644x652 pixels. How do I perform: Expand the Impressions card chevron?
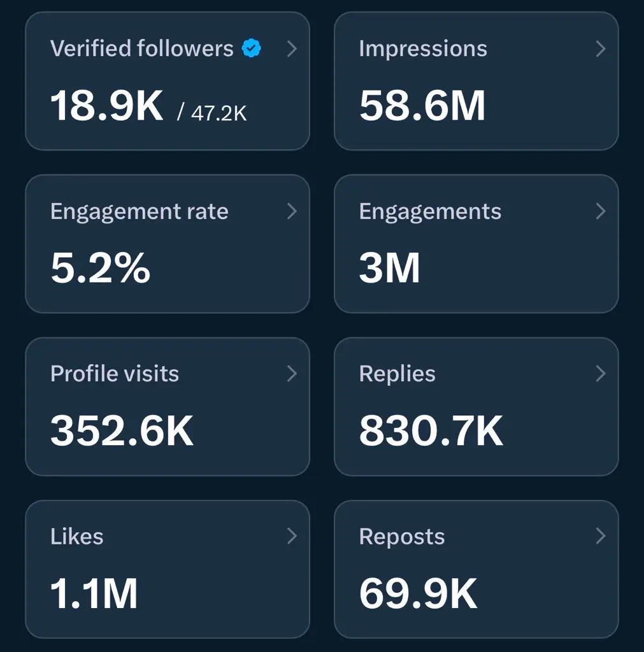(x=600, y=48)
